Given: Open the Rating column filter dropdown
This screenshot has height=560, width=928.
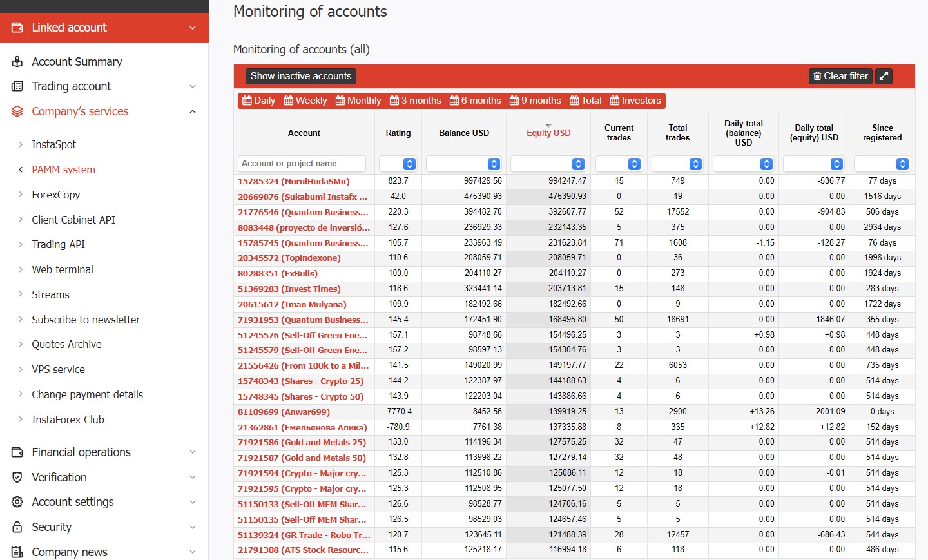Looking at the screenshot, I should tap(398, 164).
